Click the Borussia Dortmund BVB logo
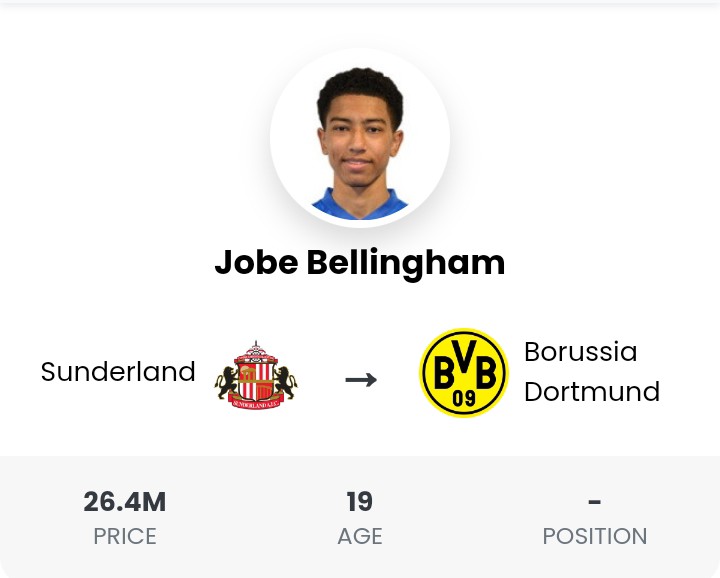The image size is (720, 578). click(x=464, y=372)
